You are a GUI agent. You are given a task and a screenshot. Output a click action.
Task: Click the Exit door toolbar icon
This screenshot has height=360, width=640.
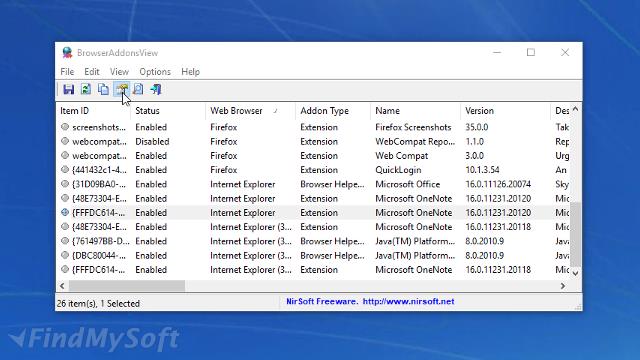point(156,89)
